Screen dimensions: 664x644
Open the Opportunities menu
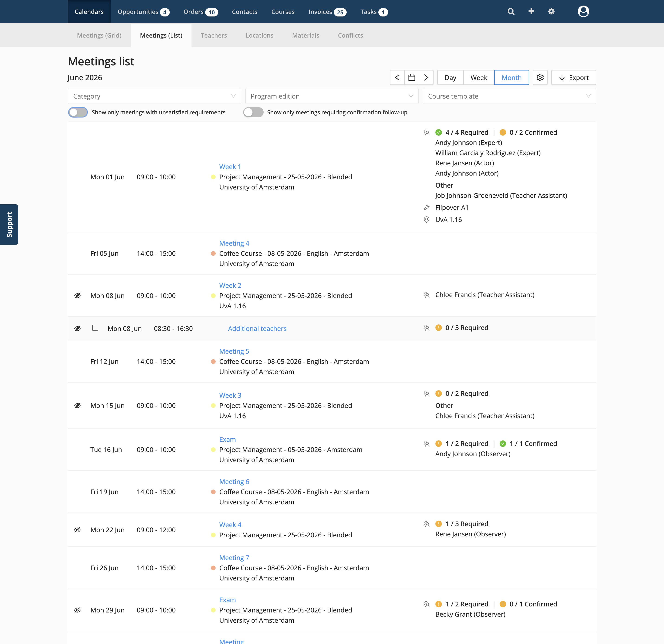click(143, 12)
